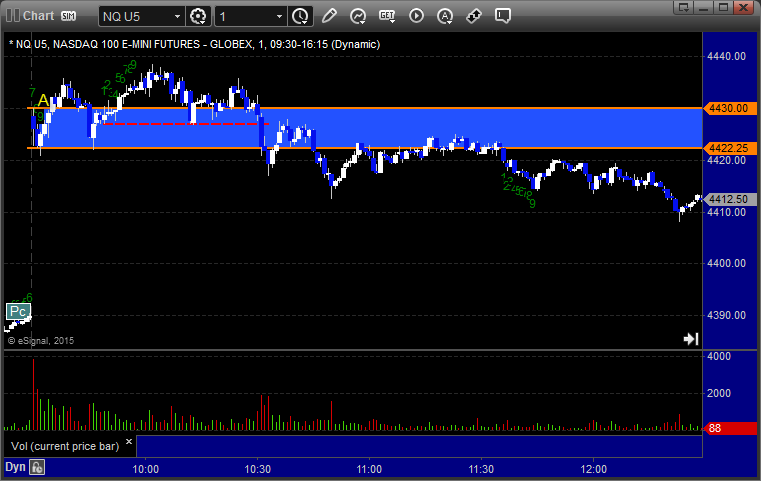Click the yellow A marker on chart
The image size is (761, 481).
pyautogui.click(x=43, y=100)
